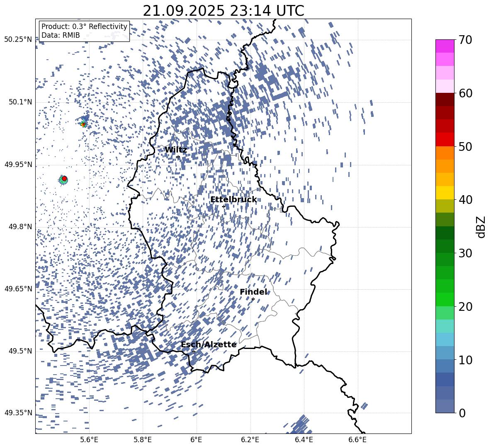Click the magenta top colorbar segment
491x448 pixels.
(445, 46)
